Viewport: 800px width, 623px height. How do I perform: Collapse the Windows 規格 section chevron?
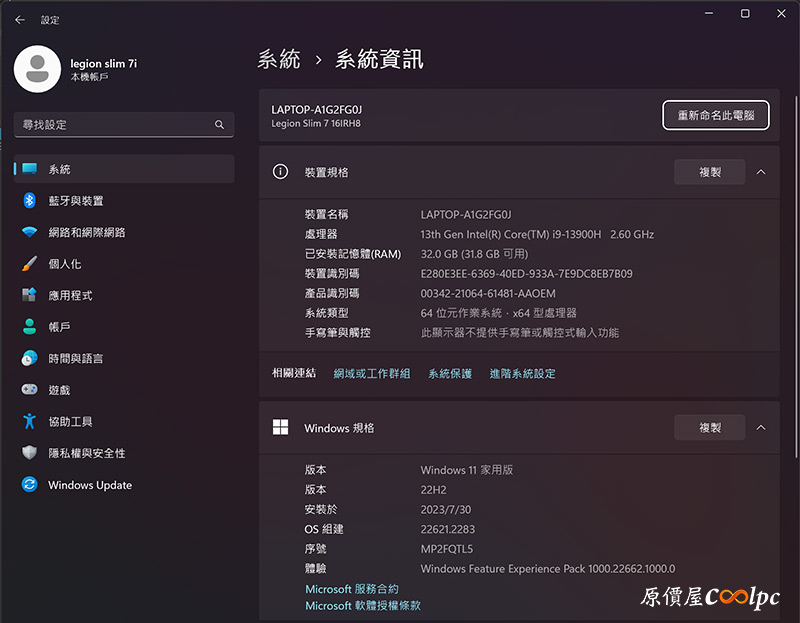coord(761,428)
